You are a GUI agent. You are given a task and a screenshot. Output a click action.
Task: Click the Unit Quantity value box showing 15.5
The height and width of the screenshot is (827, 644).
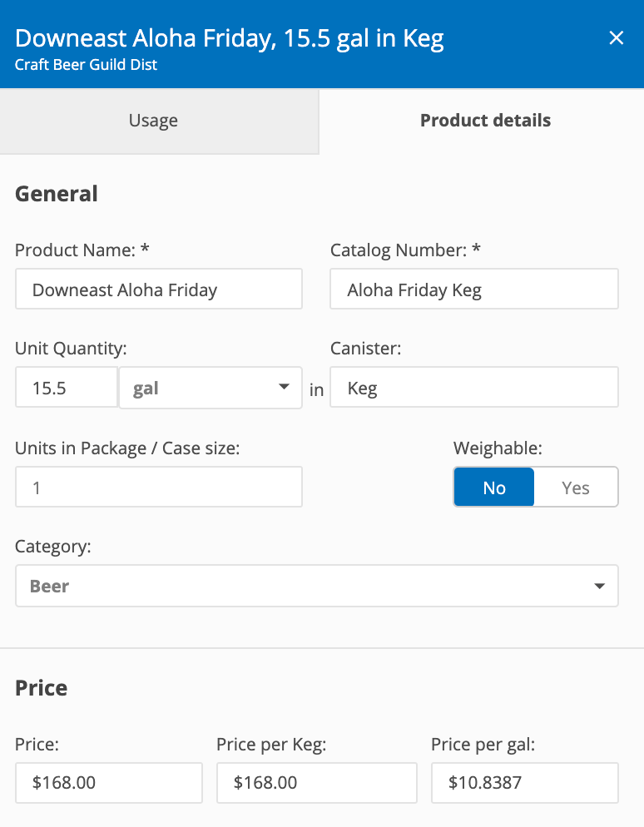(x=66, y=388)
